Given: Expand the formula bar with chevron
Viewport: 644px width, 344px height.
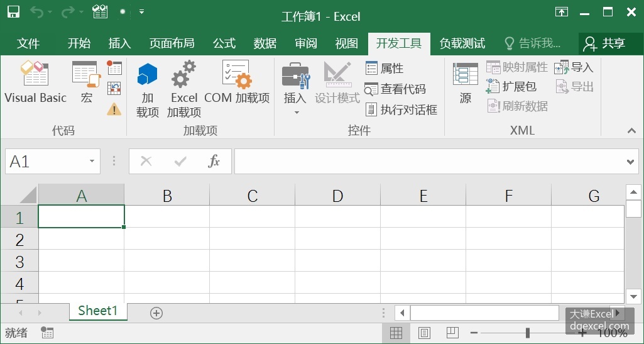Looking at the screenshot, I should tap(631, 162).
